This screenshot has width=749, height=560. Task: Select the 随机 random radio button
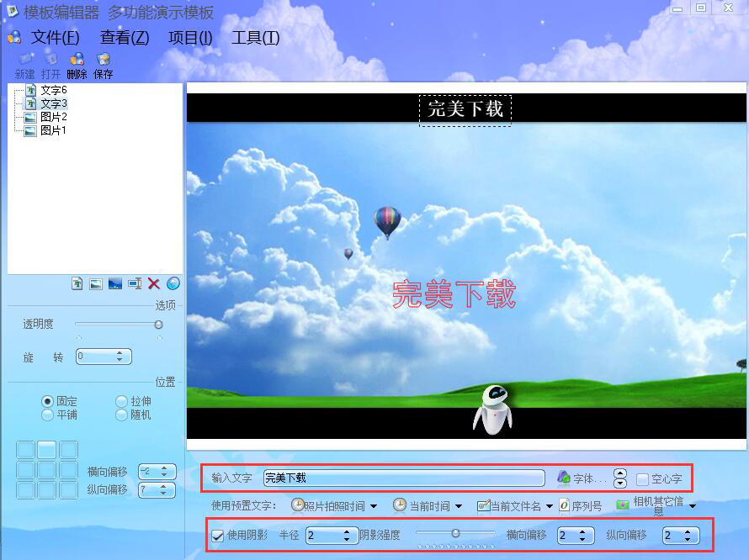coord(121,415)
